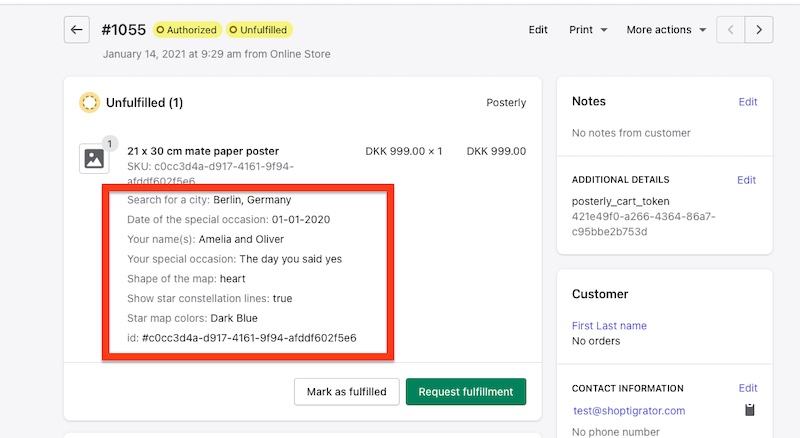Click the product title 21 x 30 cm mate paper poster
The image size is (800, 438).
click(203, 151)
